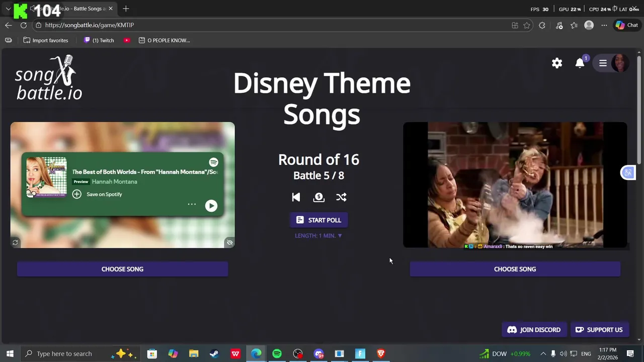Viewport: 644px width, 362px height.
Task: Open the Windows notification center
Action: 630,353
